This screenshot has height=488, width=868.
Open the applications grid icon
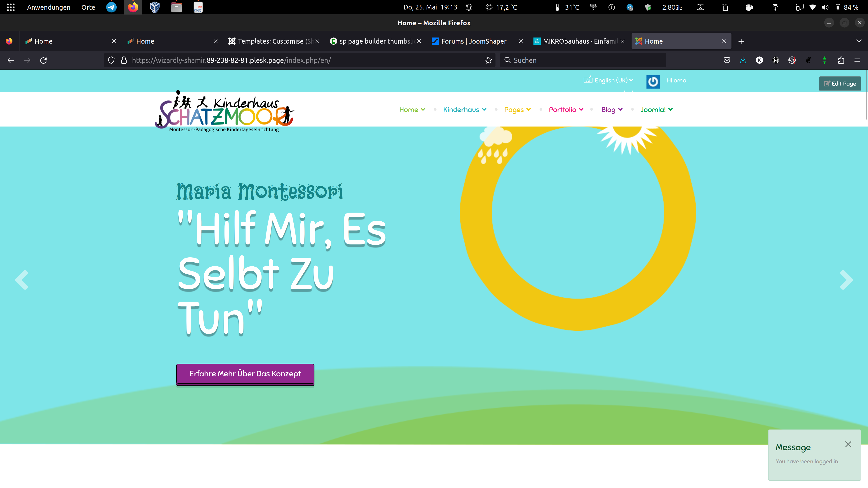(11, 7)
